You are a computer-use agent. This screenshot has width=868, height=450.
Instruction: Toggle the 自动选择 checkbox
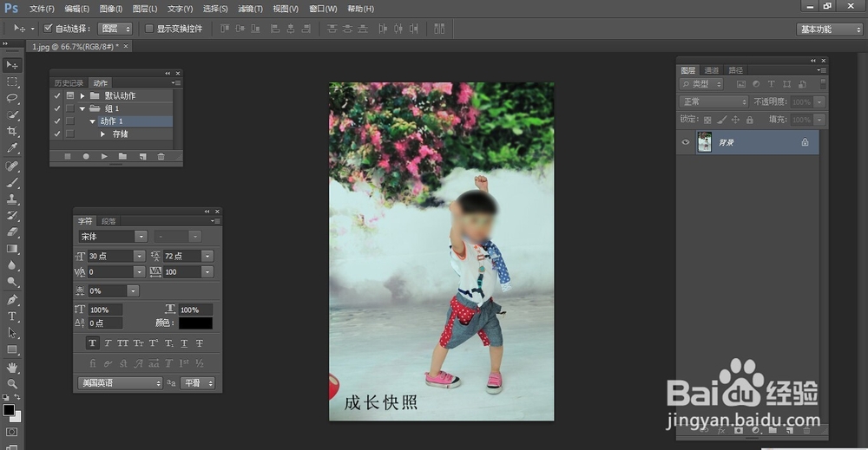point(48,29)
